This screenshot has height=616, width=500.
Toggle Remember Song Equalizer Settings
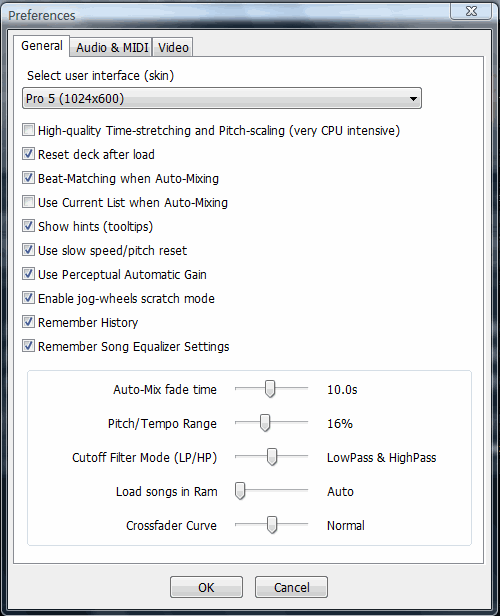point(28,346)
